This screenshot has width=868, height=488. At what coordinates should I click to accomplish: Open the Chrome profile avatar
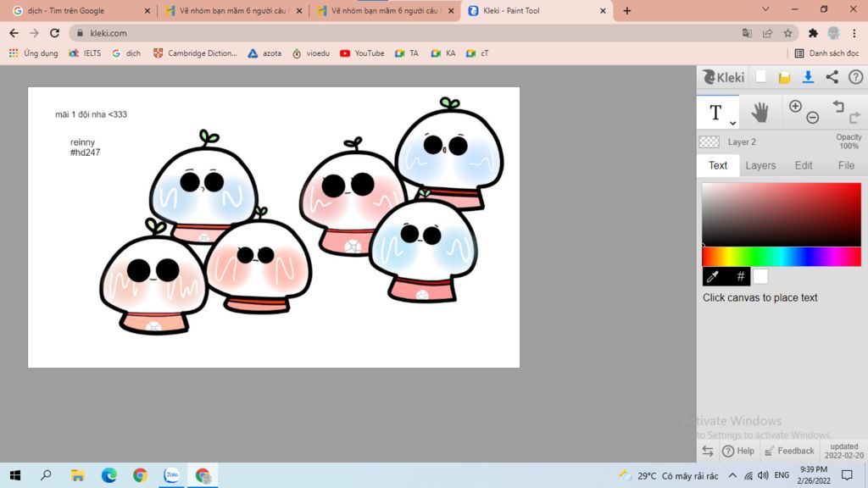click(x=834, y=33)
